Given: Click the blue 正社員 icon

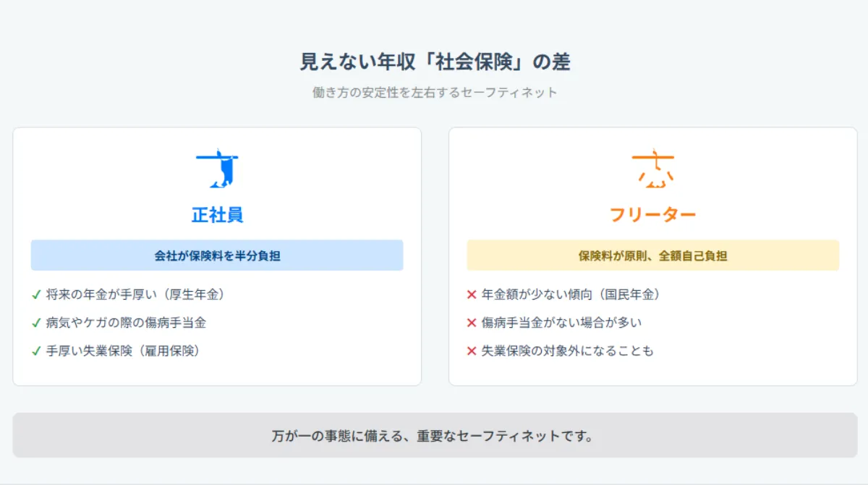Looking at the screenshot, I should (x=217, y=169).
